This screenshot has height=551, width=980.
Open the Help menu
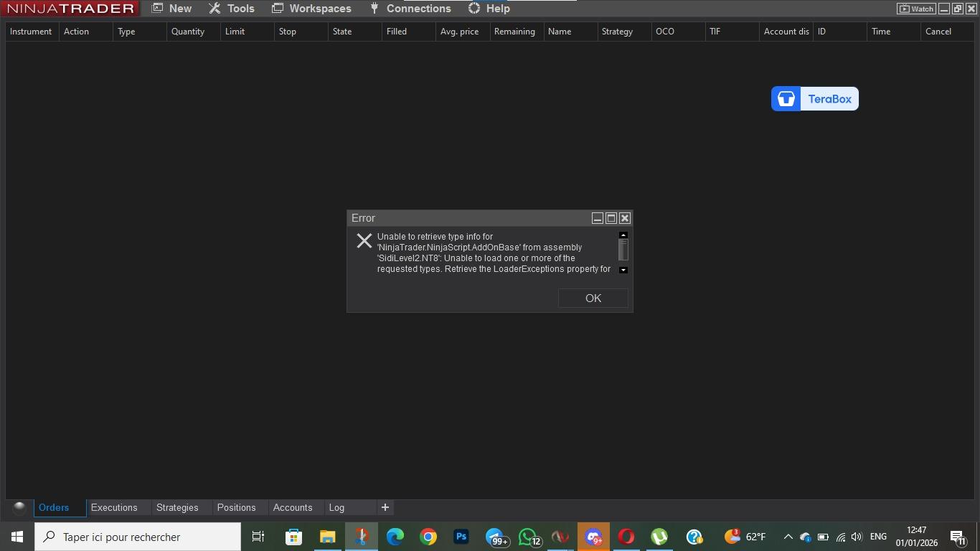tap(489, 9)
